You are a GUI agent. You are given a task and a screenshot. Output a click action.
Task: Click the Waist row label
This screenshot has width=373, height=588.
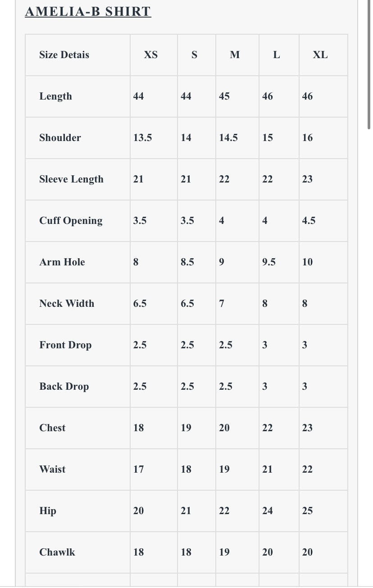point(52,469)
